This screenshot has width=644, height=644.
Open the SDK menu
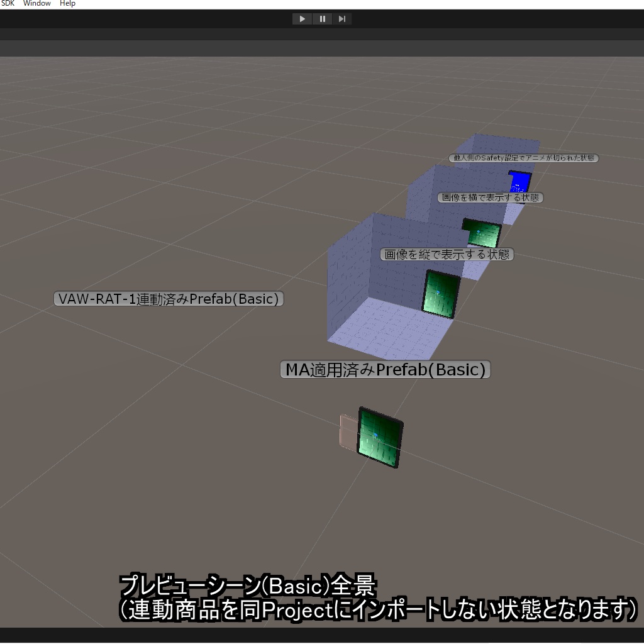pyautogui.click(x=8, y=3)
